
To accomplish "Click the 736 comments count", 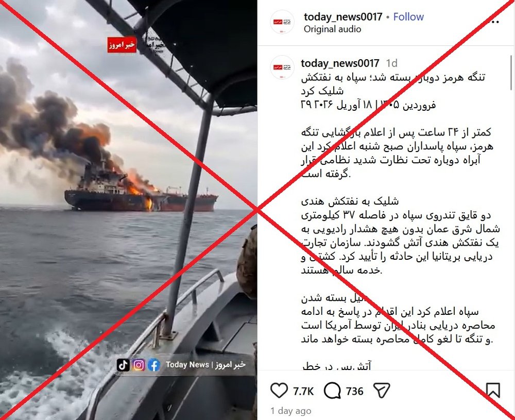I will [x=354, y=391].
